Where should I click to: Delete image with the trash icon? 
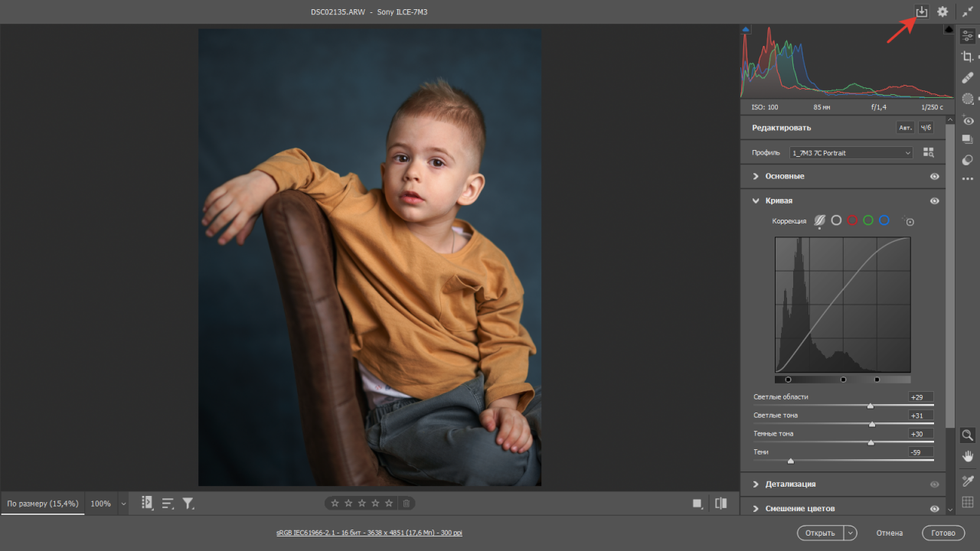coord(407,503)
